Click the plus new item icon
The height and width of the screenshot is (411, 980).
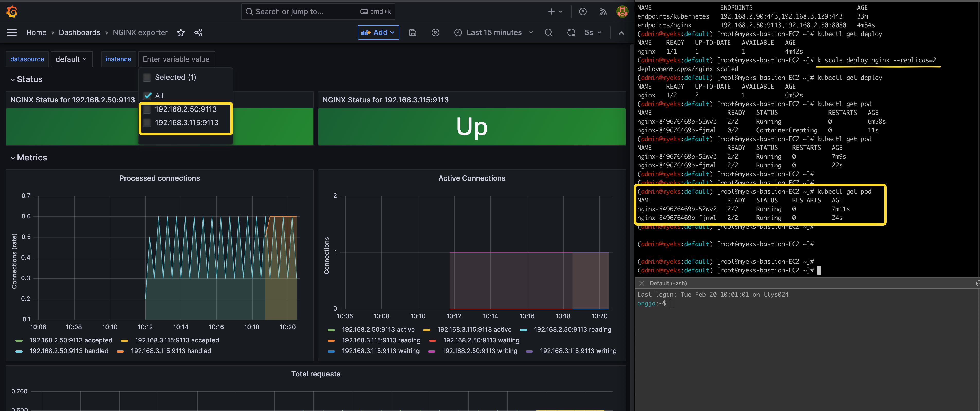(x=555, y=12)
